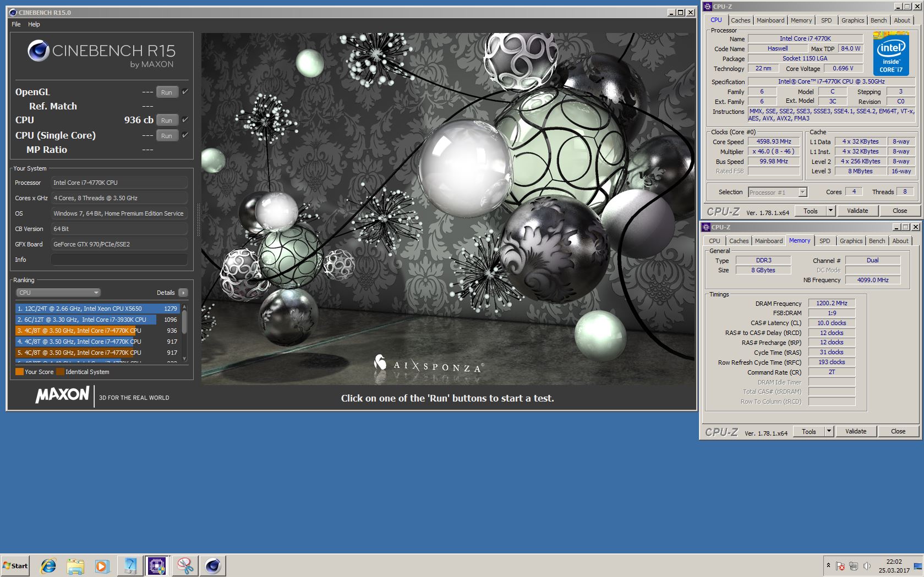Select the orange ranking row scoring 936
924x577 pixels.
[97, 331]
